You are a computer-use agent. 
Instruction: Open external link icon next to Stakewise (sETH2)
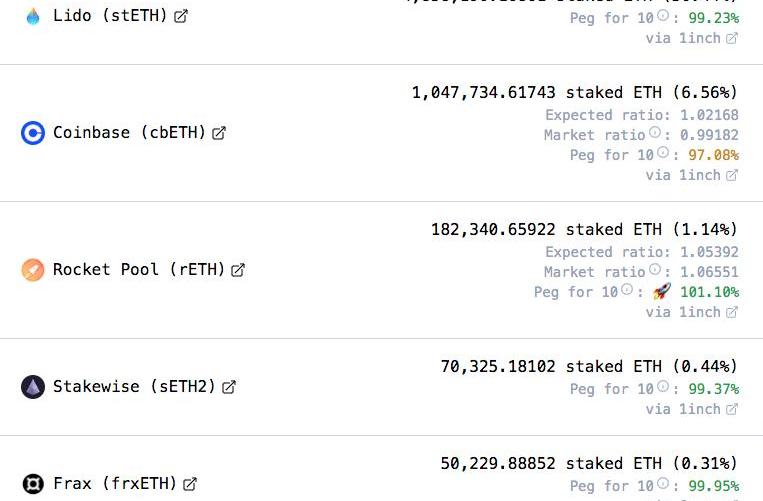click(229, 387)
